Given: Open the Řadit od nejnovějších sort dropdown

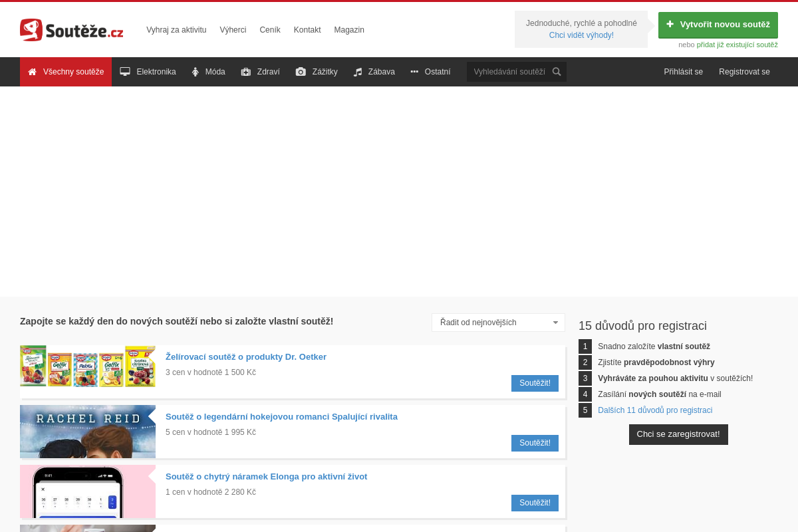Looking at the screenshot, I should [498, 323].
